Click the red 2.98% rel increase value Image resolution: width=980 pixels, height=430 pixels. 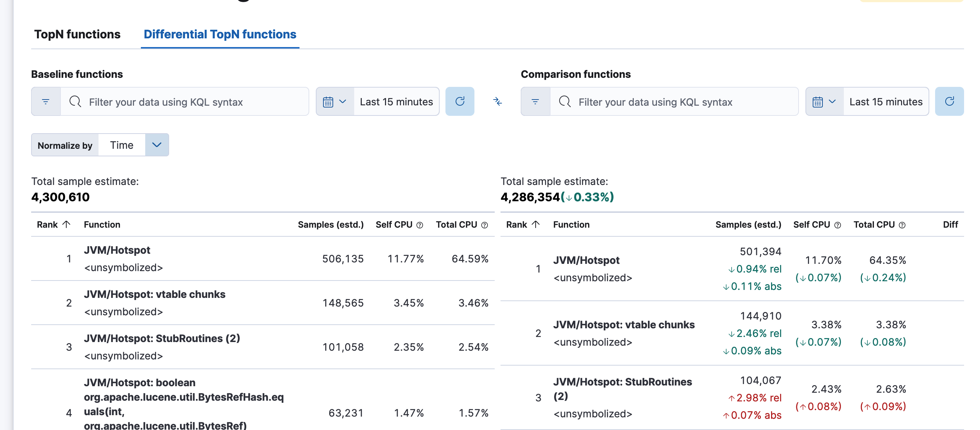[x=755, y=398]
